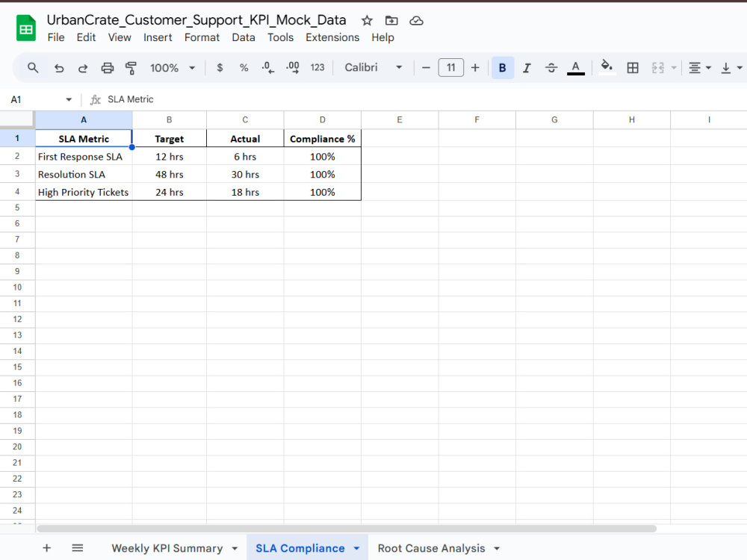
Task: Select the Compliance % header cell
Action: pos(323,139)
